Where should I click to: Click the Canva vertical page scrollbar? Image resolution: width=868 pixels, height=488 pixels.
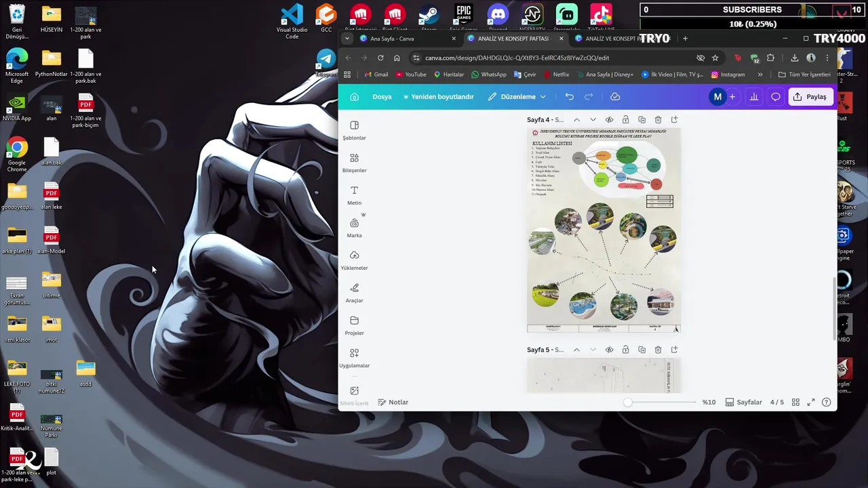tap(834, 308)
